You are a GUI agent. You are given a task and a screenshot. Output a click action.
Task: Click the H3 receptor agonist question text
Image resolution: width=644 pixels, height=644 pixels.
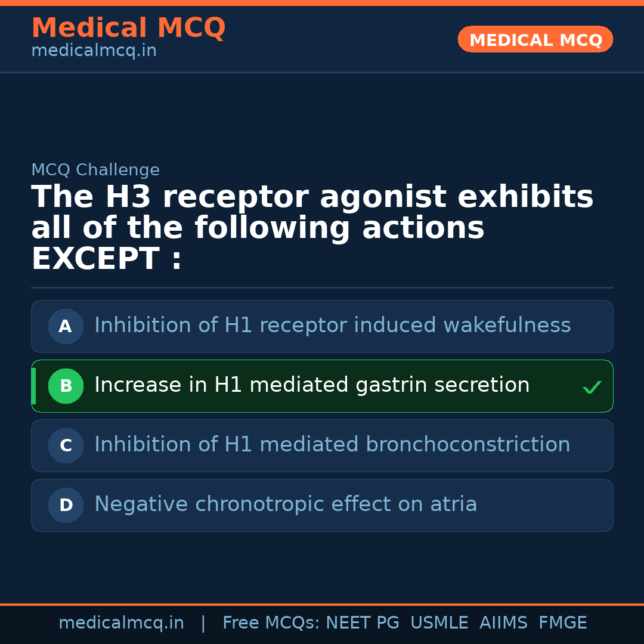[x=312, y=228]
